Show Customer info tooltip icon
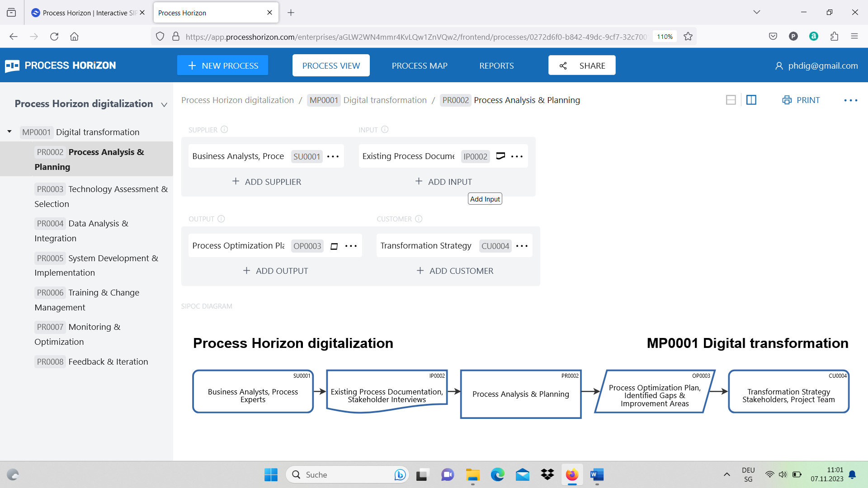Image resolution: width=868 pixels, height=488 pixels. 419,219
